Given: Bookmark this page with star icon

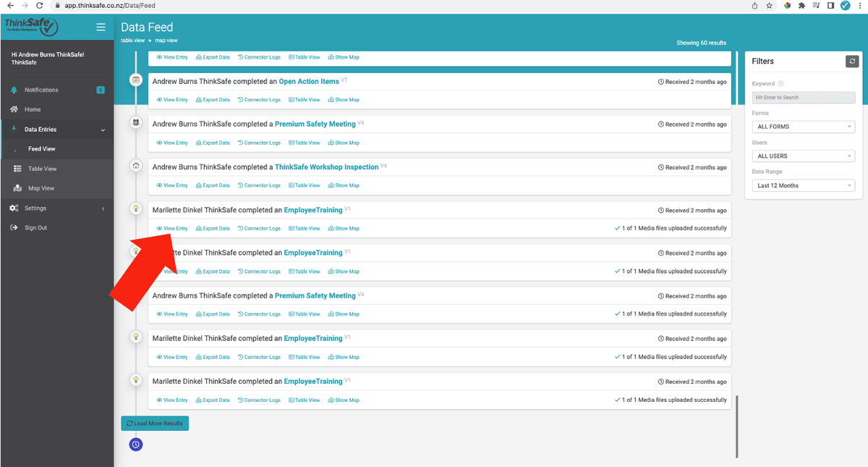Looking at the screenshot, I should [x=770, y=5].
